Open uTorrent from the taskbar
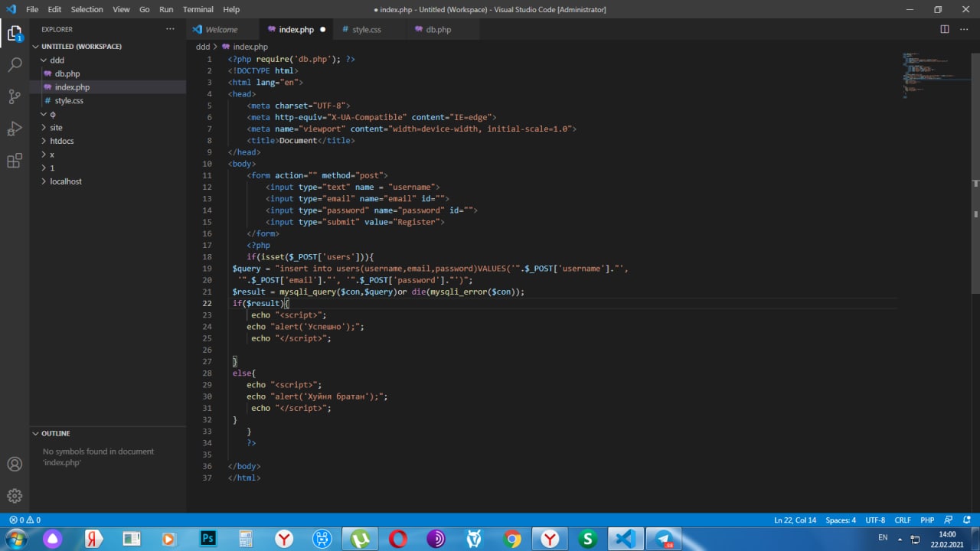The height and width of the screenshot is (551, 980). click(x=360, y=539)
